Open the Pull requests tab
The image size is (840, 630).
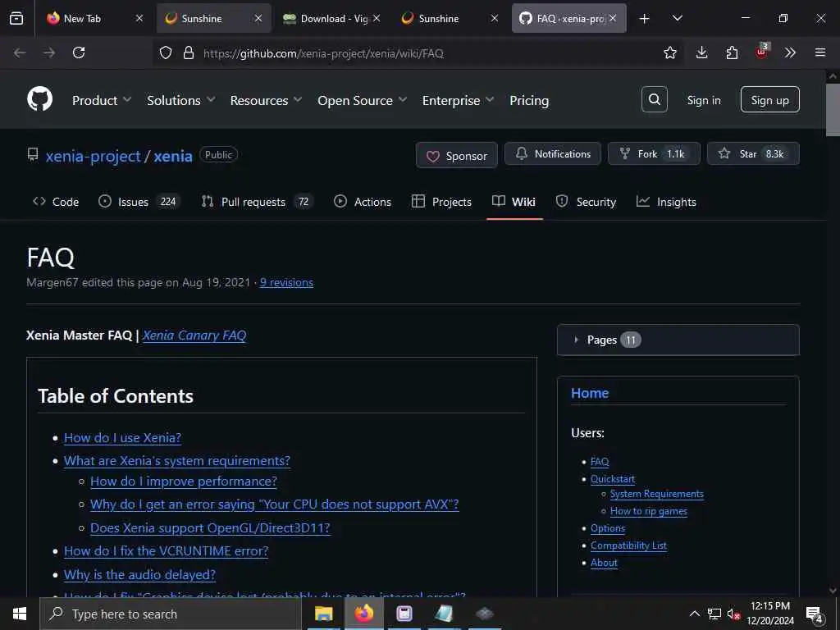[x=257, y=202]
